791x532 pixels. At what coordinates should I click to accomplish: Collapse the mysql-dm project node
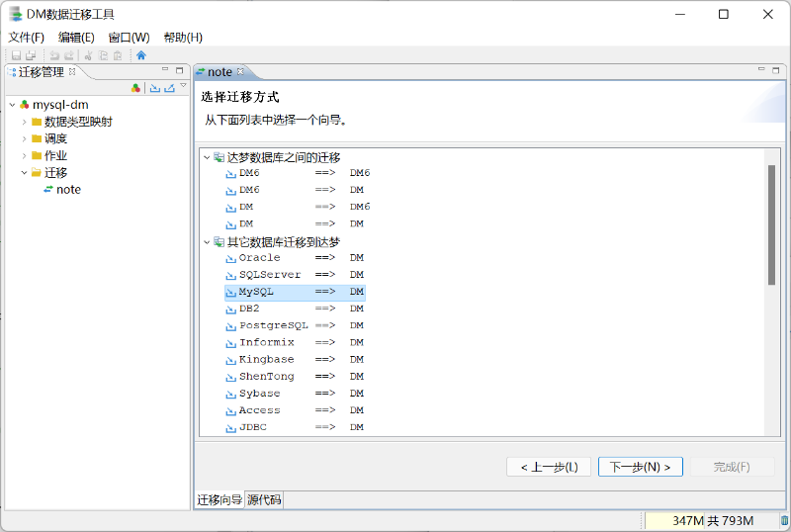[x=12, y=105]
